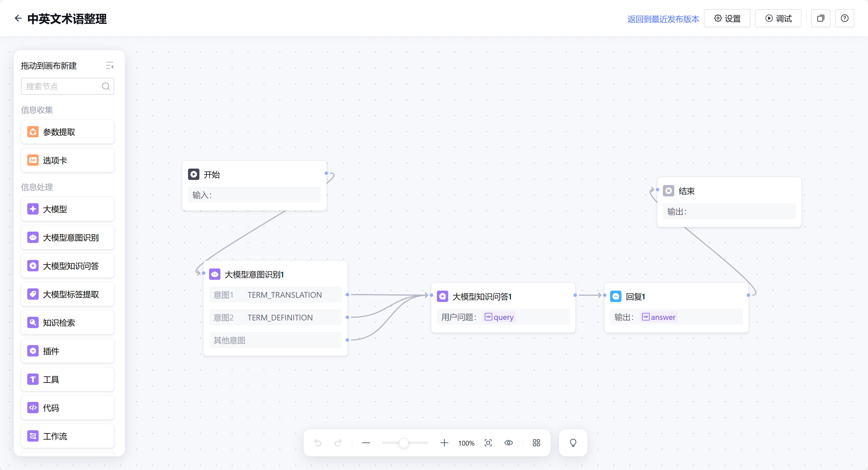Image resolution: width=868 pixels, height=470 pixels.
Task: Click 返回到最近发布版本 link
Action: coord(663,19)
